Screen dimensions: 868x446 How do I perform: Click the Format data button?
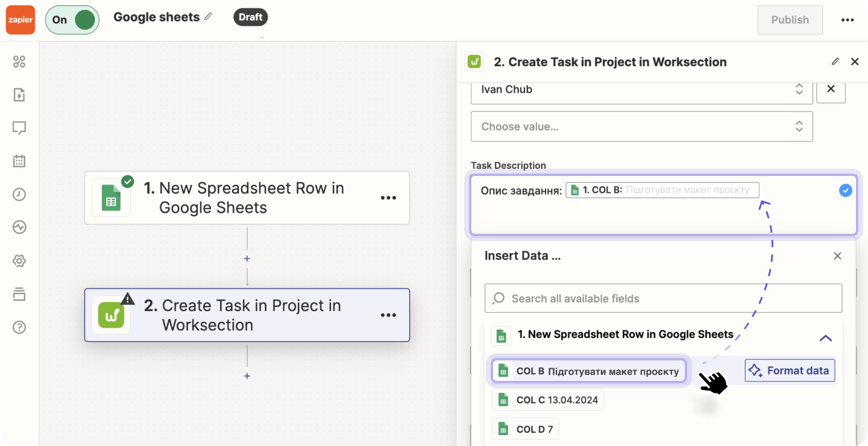(790, 370)
